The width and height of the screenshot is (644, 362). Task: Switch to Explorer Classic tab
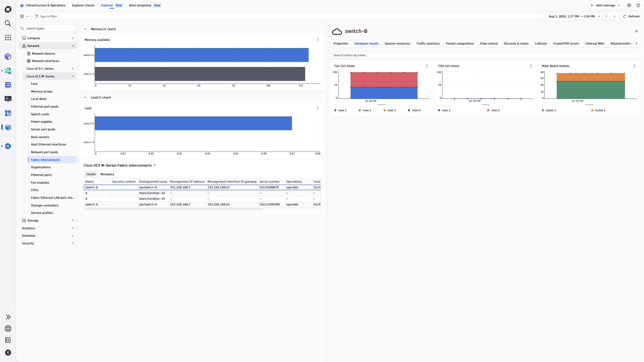(x=83, y=5)
